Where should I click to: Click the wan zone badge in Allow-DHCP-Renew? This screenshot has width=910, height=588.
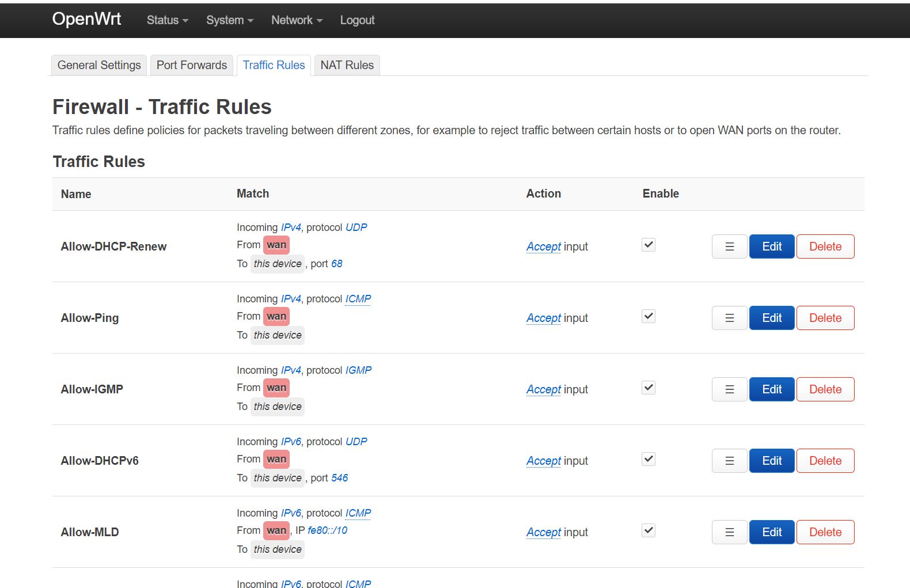(276, 245)
